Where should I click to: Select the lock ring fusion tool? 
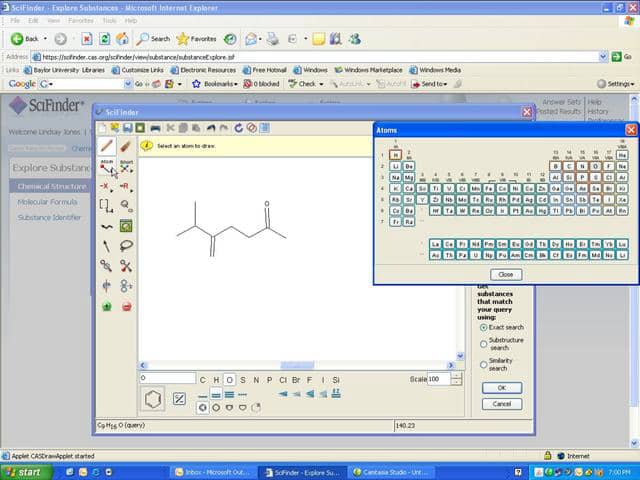(x=106, y=266)
